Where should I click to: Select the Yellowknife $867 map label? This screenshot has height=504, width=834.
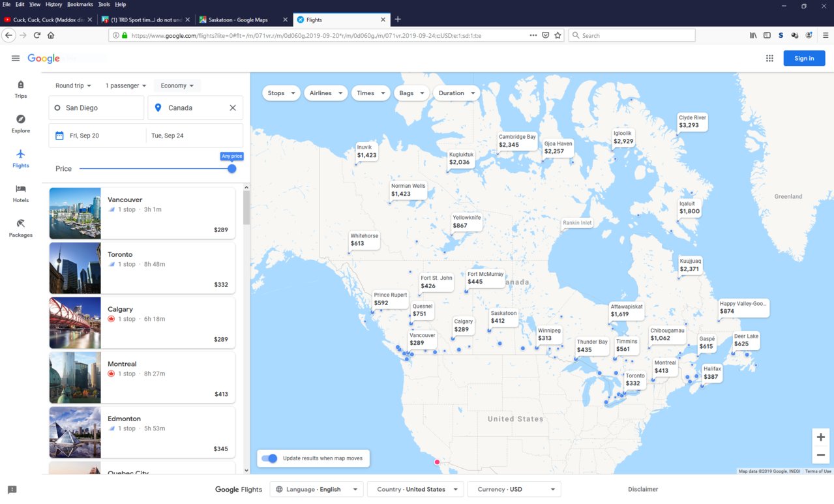[467, 222]
